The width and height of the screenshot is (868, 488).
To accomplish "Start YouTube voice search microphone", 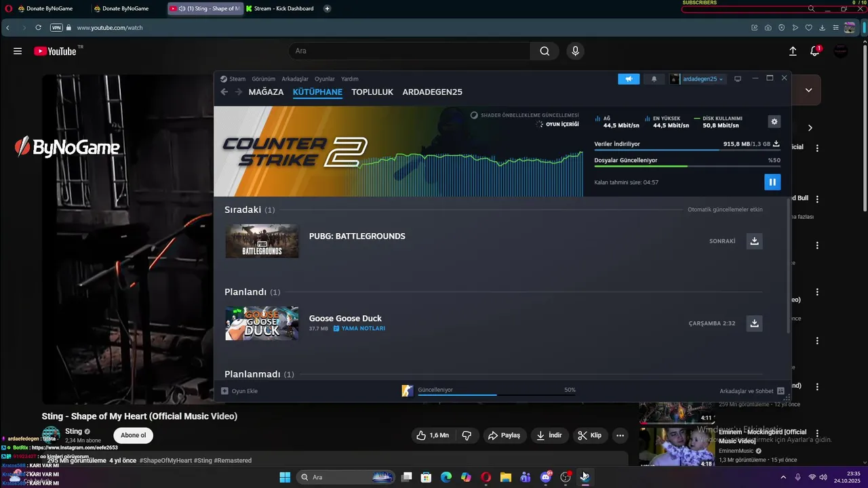I will [x=575, y=51].
